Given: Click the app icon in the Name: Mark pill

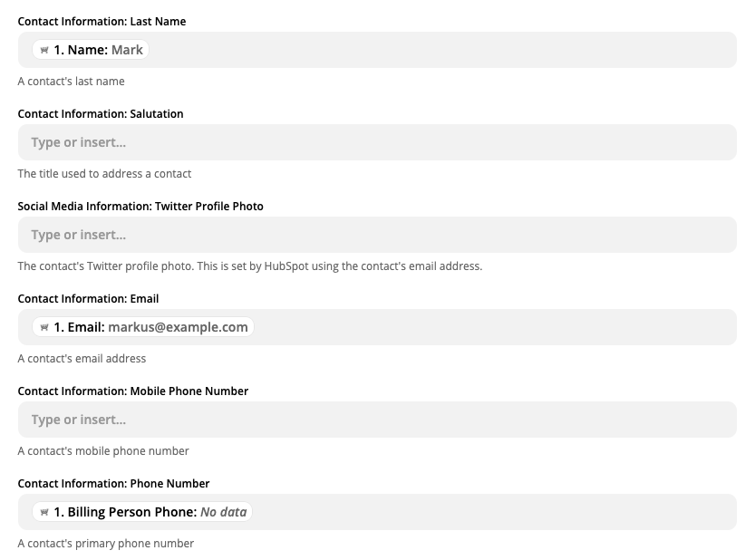Looking at the screenshot, I should pos(44,50).
